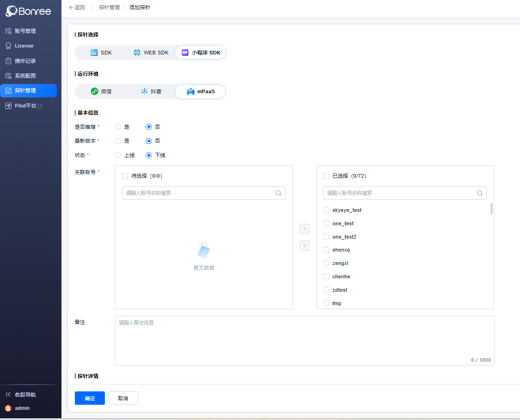
Task: Click the 操作记录 clipboard icon
Action: point(8,61)
